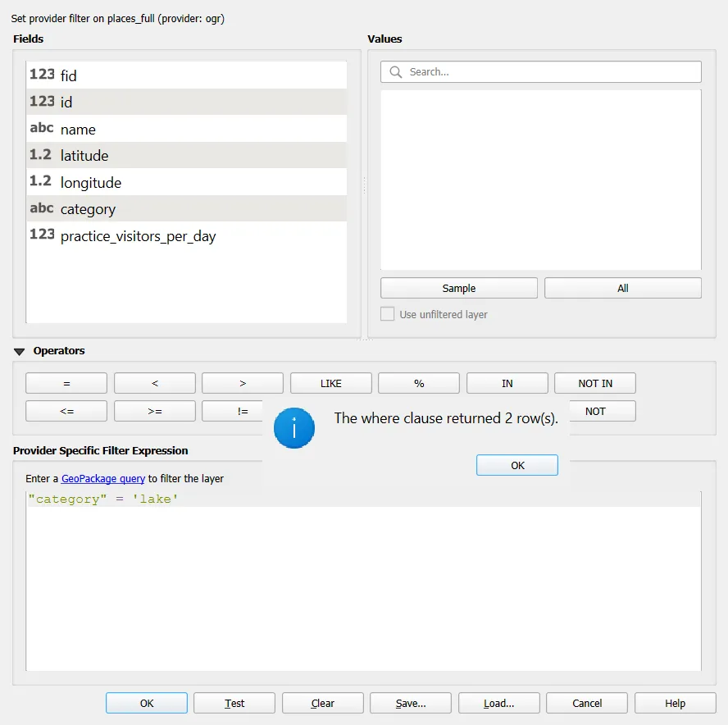Screen dimensions: 728x725
Task: Insert the less-than operator
Action: coord(155,383)
